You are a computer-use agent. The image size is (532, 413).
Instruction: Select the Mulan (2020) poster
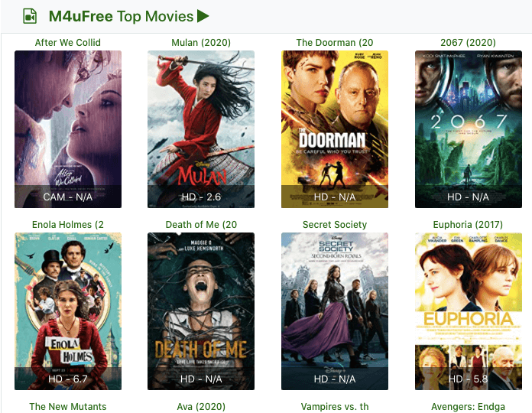[x=201, y=129]
